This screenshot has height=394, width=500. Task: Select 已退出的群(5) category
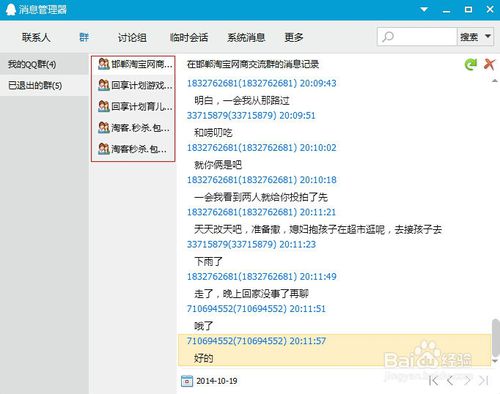[x=44, y=86]
